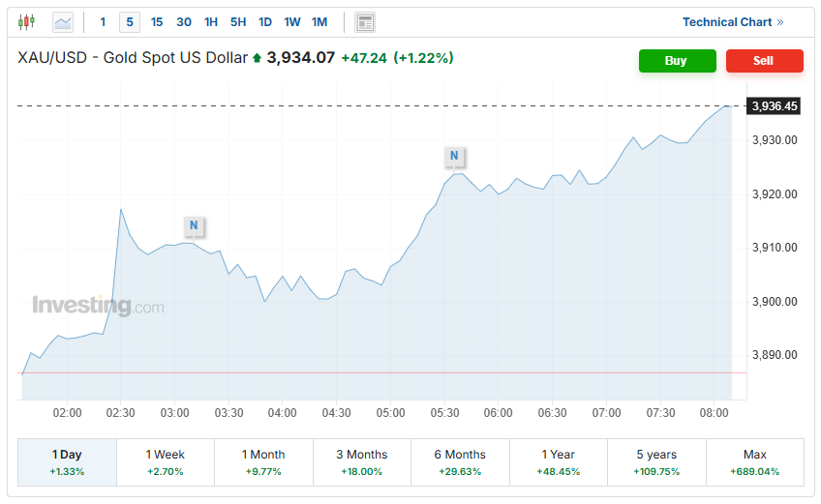
Task: Choose the 1W interval
Action: tap(292, 21)
